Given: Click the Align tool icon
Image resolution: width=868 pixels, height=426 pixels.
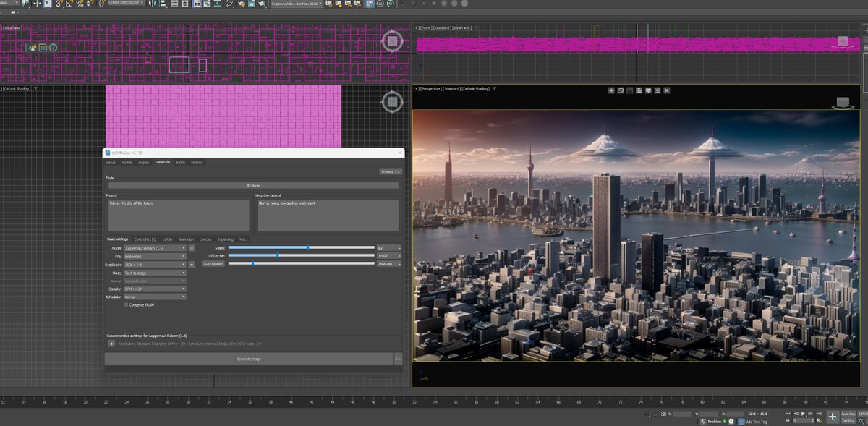Looking at the screenshot, I should coord(163,5).
